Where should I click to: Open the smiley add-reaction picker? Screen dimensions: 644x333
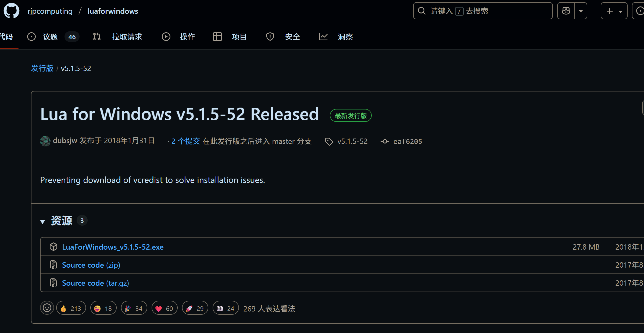point(47,308)
